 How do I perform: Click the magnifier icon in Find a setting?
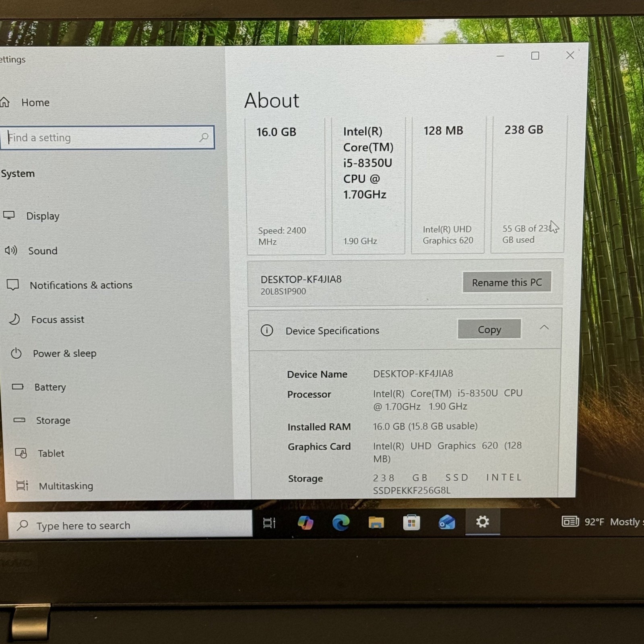pyautogui.click(x=204, y=137)
